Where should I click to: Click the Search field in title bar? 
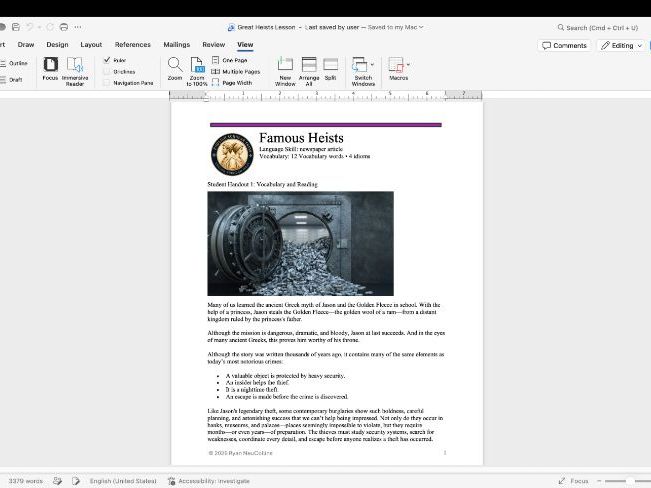[x=597, y=27]
